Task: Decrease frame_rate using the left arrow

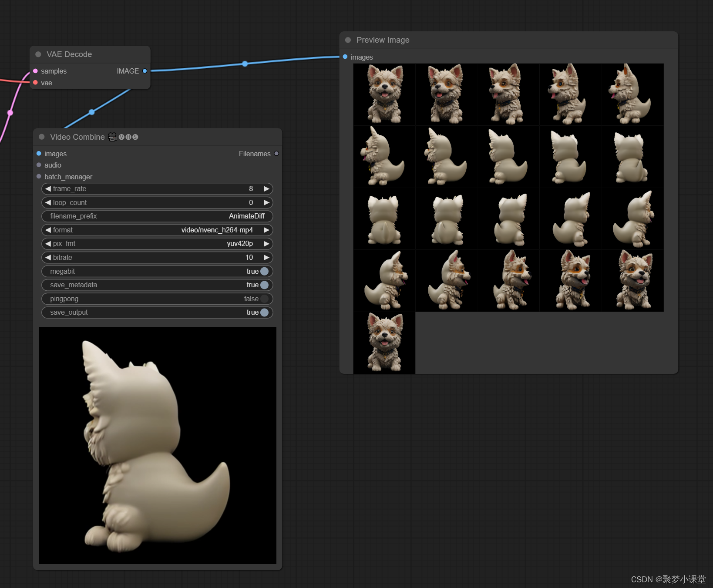Action: coord(47,189)
